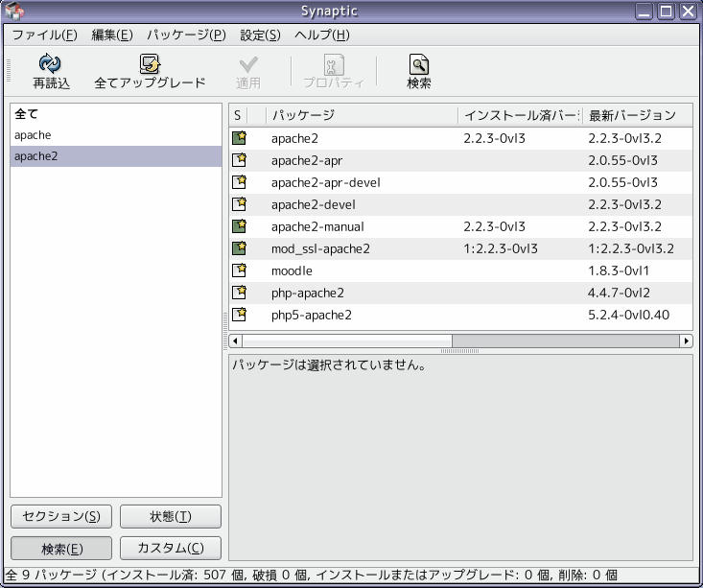The height and width of the screenshot is (588, 703).
Task: Sort by 最新バージョン column header
Action: pyautogui.click(x=637, y=116)
